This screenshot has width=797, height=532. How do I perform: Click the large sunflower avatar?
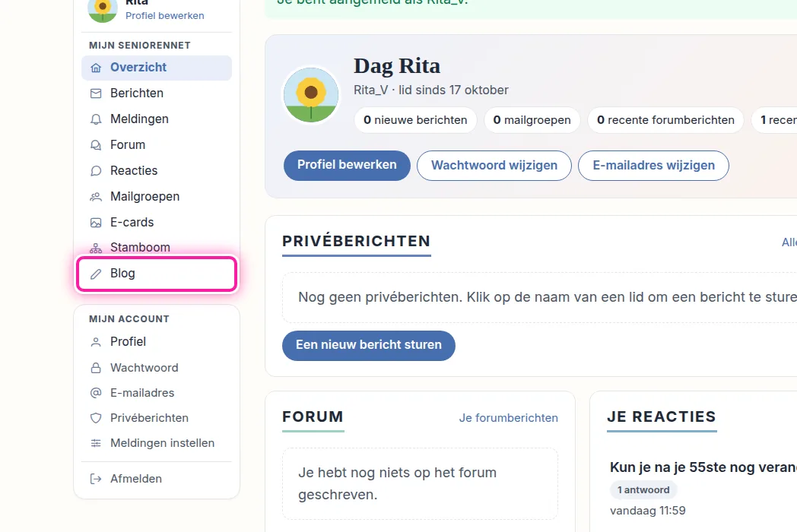(x=311, y=95)
